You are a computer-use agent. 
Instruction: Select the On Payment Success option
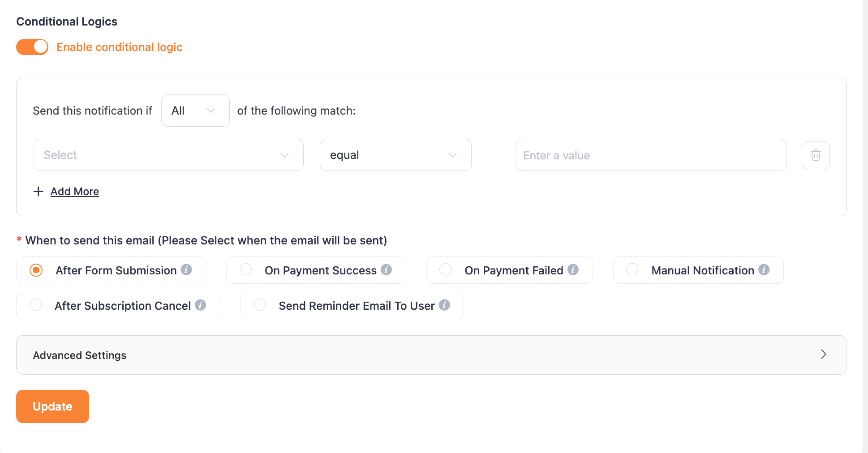[245, 269]
